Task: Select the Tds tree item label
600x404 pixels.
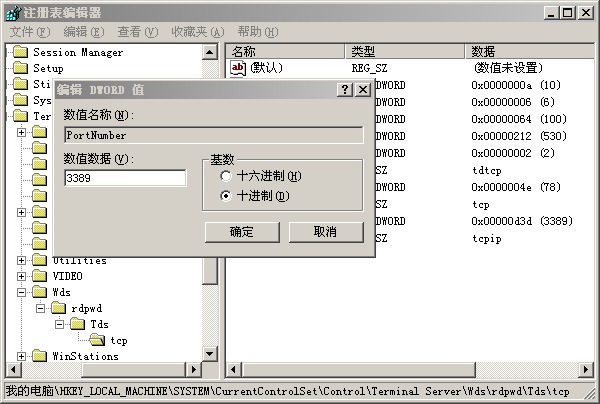Action: tap(99, 324)
